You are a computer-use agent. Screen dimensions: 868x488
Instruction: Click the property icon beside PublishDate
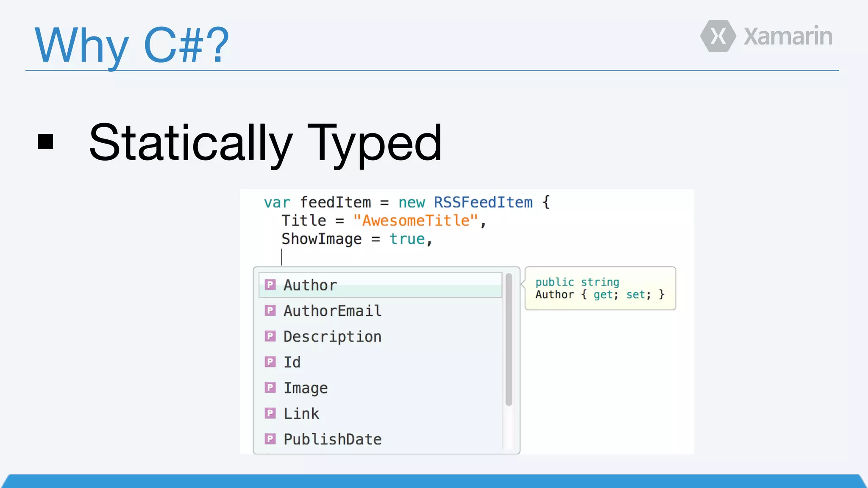click(x=270, y=439)
